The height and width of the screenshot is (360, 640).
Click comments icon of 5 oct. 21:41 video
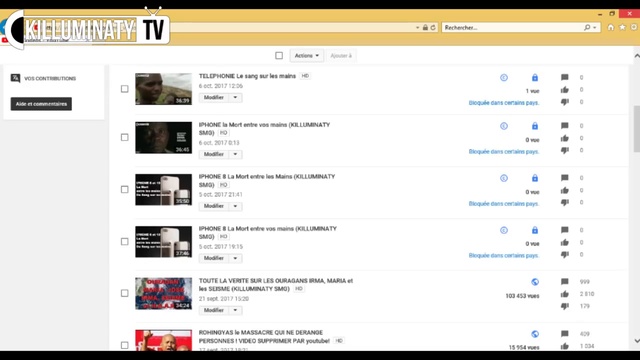coord(564,178)
